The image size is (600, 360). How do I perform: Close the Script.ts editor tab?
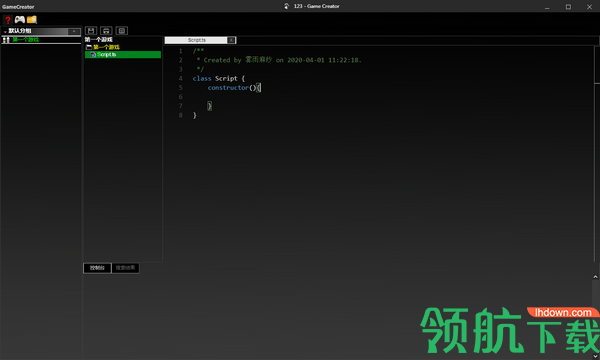pyautogui.click(x=231, y=40)
